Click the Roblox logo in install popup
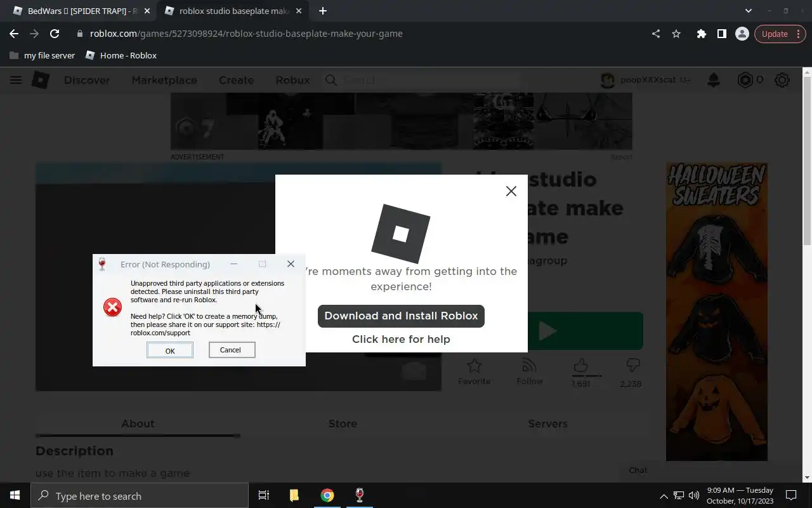 point(400,234)
